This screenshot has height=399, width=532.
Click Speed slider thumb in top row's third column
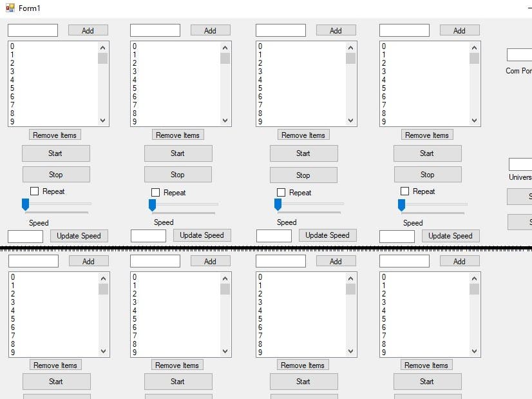click(x=278, y=204)
